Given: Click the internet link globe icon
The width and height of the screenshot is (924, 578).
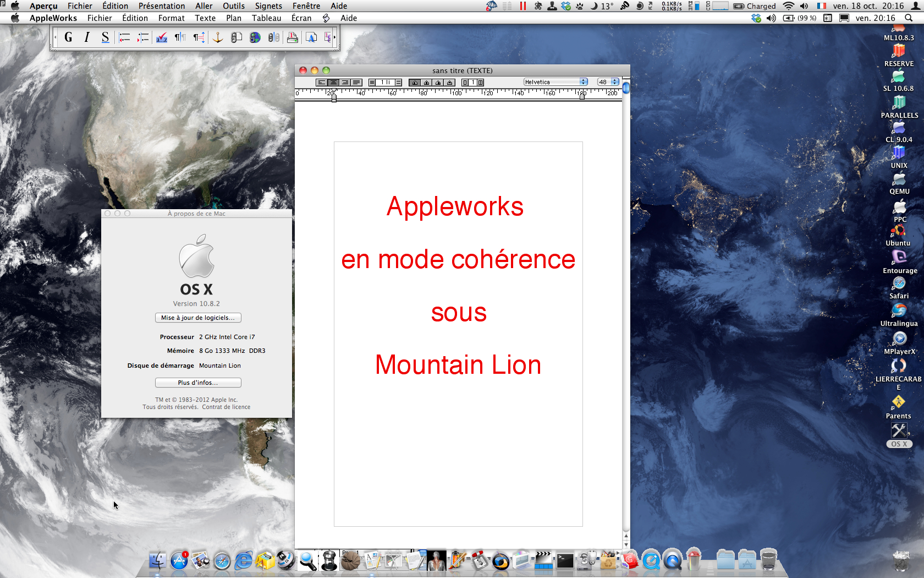Looking at the screenshot, I should click(x=255, y=37).
